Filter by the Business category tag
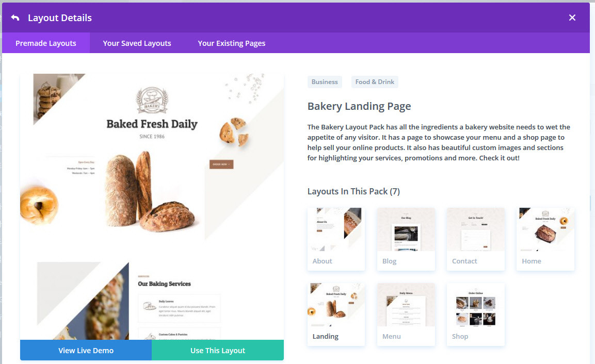 [325, 82]
